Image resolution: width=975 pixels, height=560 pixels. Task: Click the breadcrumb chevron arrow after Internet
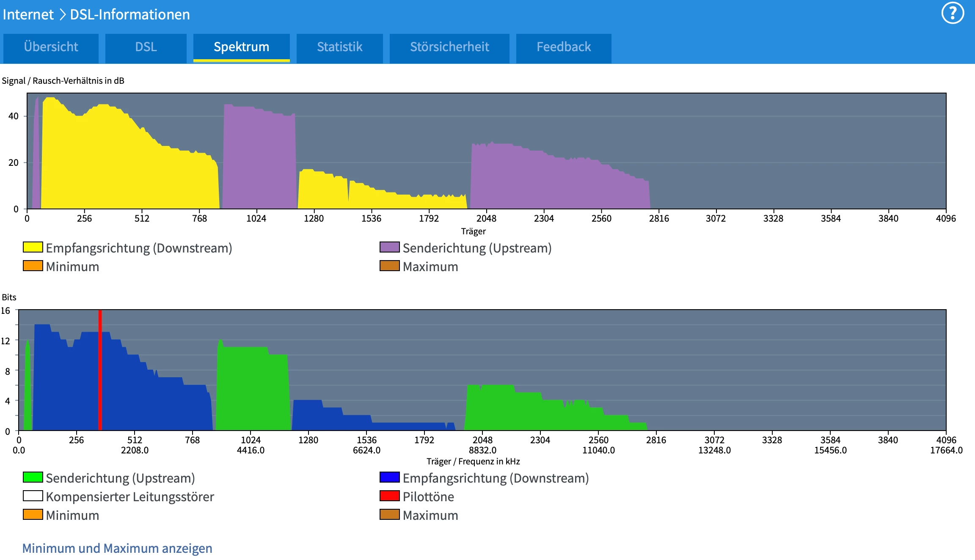coord(62,14)
